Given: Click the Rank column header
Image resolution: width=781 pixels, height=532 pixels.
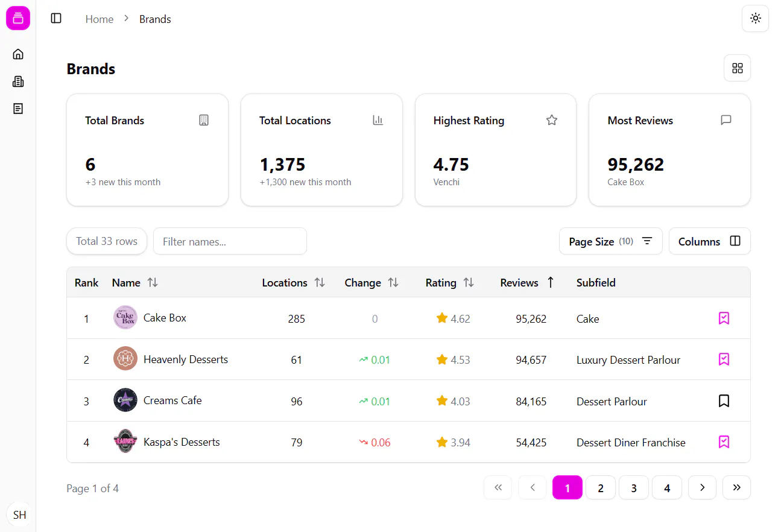Looking at the screenshot, I should (x=86, y=282).
